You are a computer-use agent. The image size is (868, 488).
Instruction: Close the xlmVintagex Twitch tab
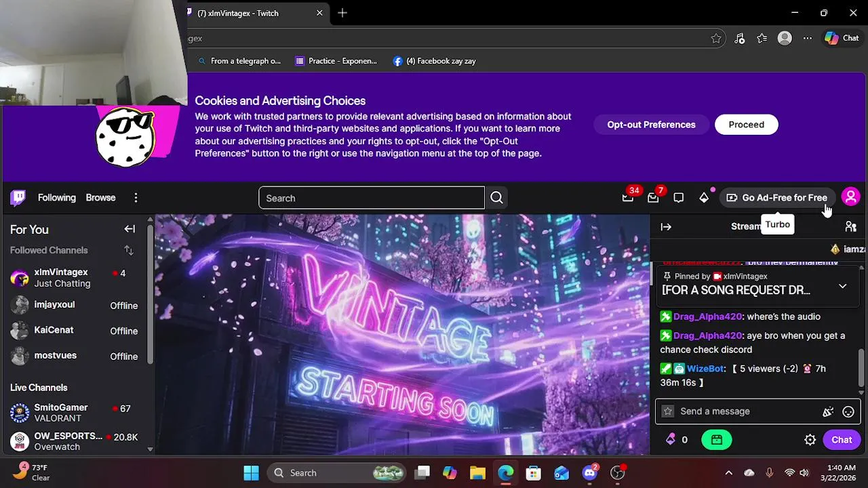coord(319,13)
